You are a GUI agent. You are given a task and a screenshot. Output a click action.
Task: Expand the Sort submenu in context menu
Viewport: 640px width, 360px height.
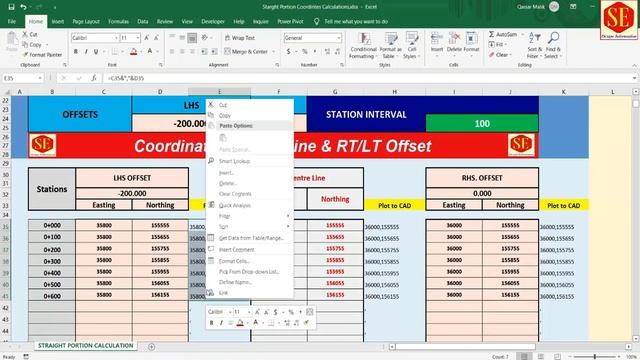(x=250, y=227)
